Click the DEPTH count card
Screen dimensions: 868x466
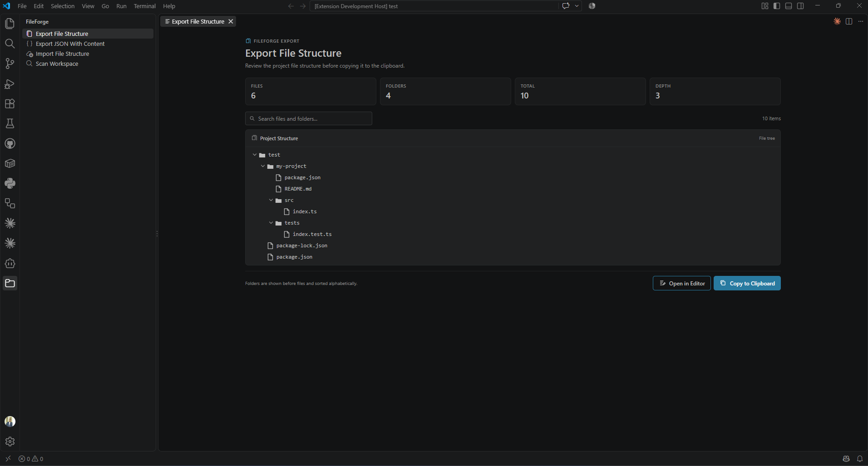(x=715, y=91)
